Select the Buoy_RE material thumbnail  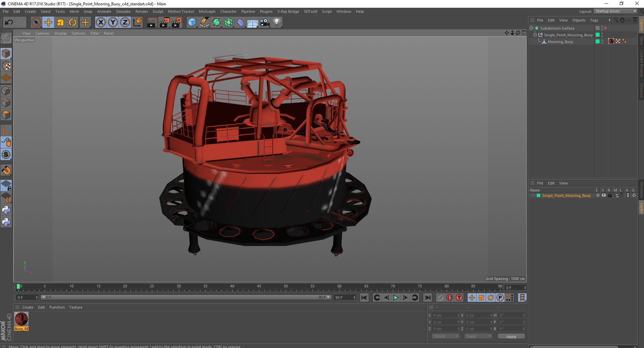pos(21,319)
